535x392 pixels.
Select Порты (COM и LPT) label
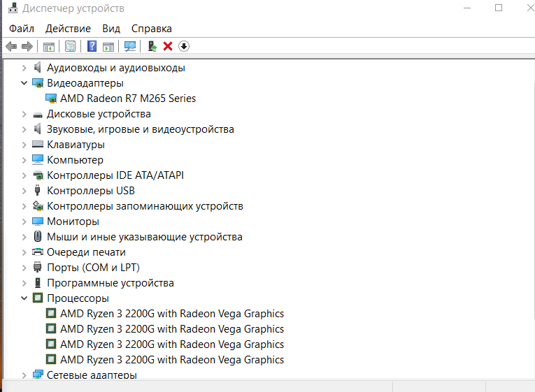click(94, 268)
